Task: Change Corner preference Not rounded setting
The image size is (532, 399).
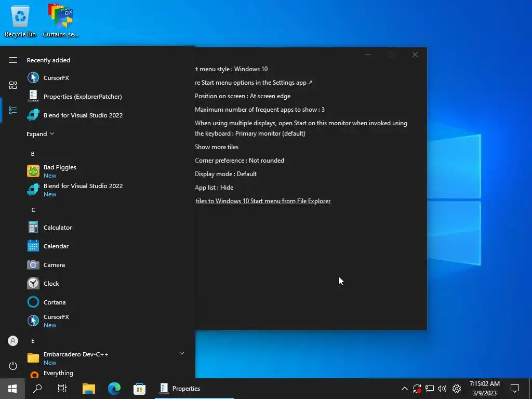Action: (x=239, y=161)
